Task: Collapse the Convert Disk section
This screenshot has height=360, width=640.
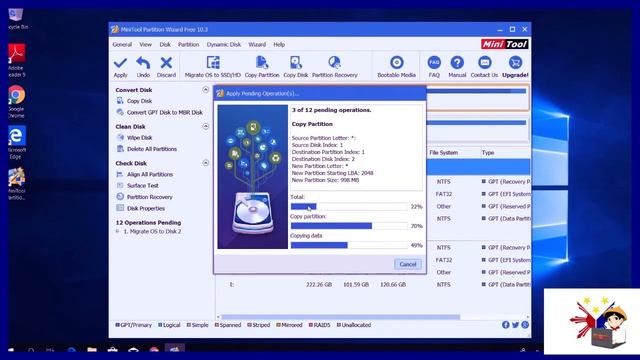Action: pyautogui.click(x=205, y=90)
